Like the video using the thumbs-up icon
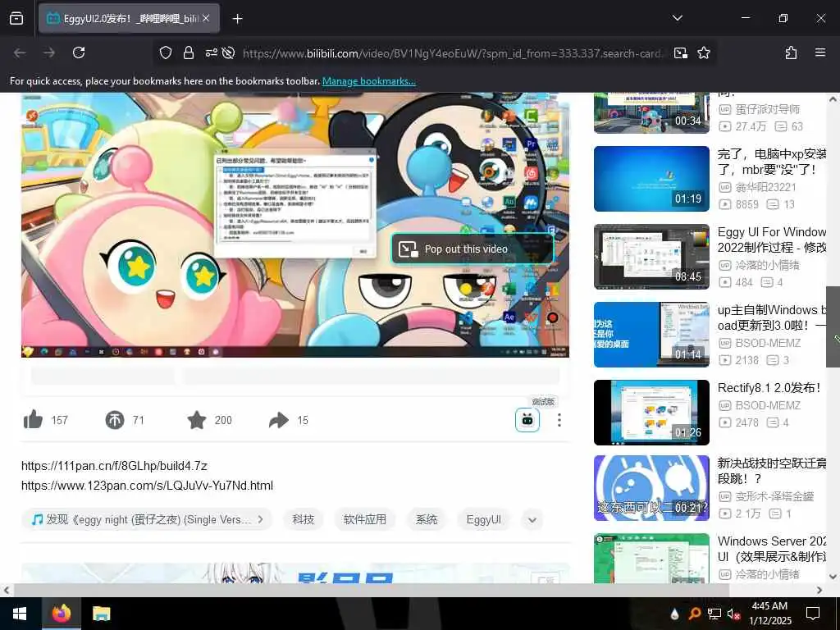 [33, 420]
